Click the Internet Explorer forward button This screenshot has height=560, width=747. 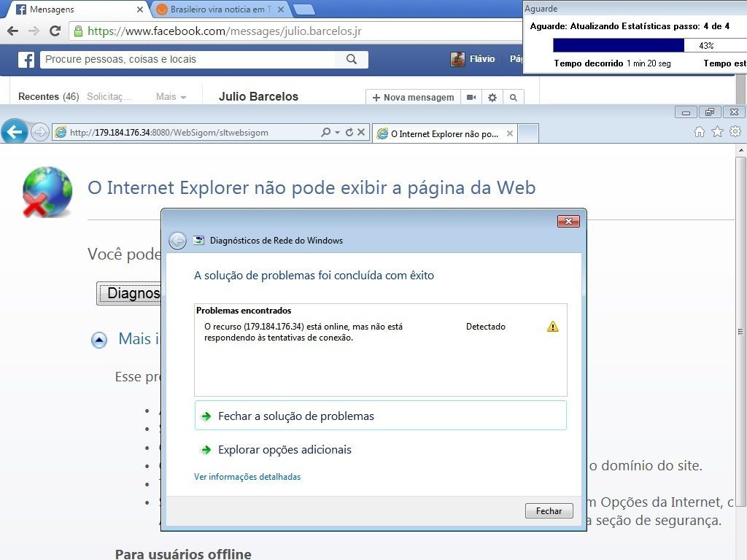click(x=40, y=132)
